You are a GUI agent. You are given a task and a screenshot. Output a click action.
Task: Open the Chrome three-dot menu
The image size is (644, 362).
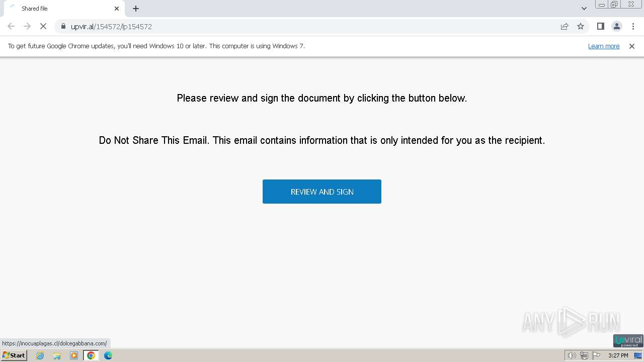click(633, 26)
